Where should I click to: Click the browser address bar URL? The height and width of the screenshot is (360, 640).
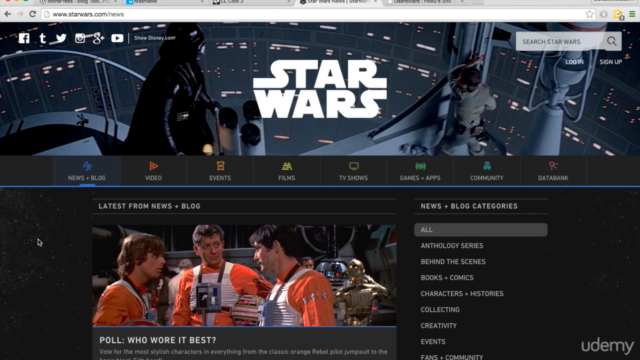click(x=88, y=14)
